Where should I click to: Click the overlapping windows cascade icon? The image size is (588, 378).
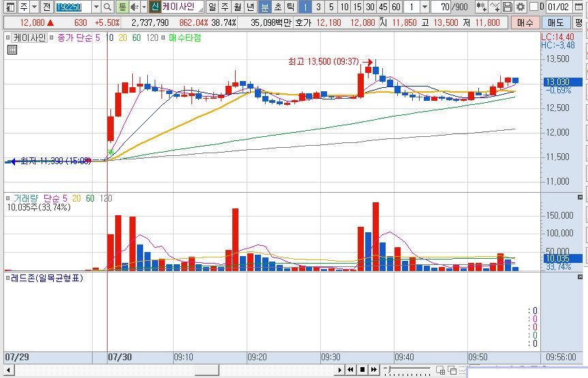452,371
